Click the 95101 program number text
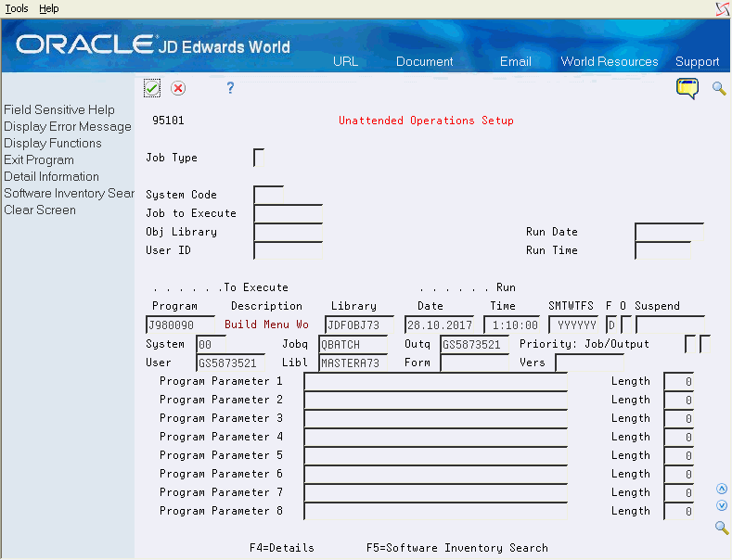 pyautogui.click(x=168, y=121)
